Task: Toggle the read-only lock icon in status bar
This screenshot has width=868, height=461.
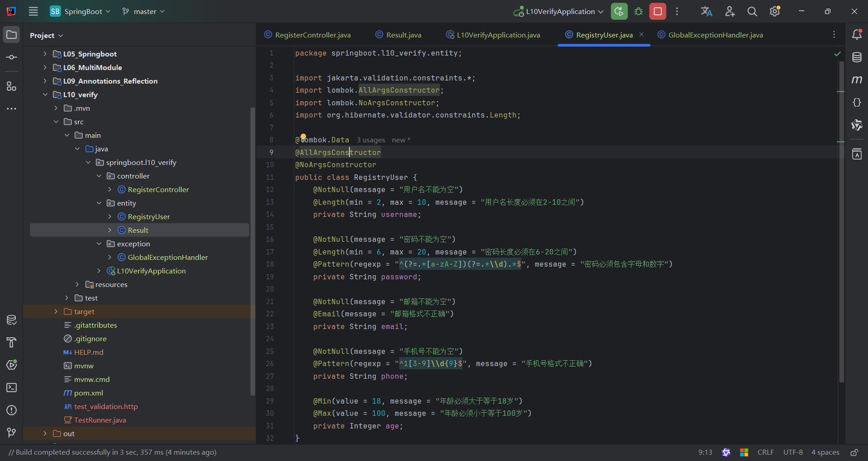Action: click(854, 452)
